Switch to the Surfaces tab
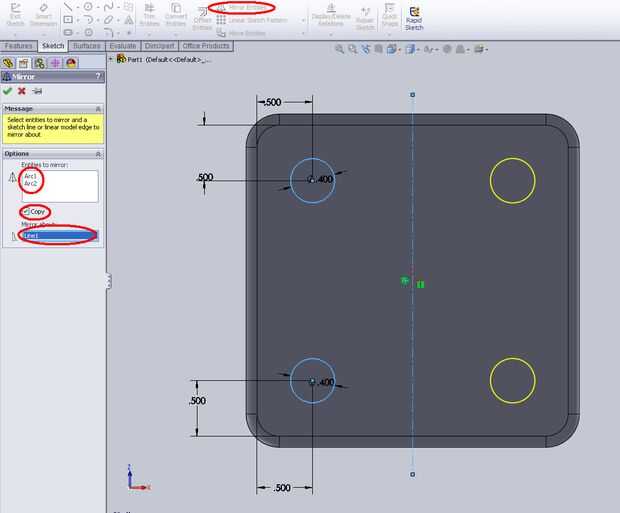Image resolution: width=620 pixels, height=513 pixels. [87, 46]
